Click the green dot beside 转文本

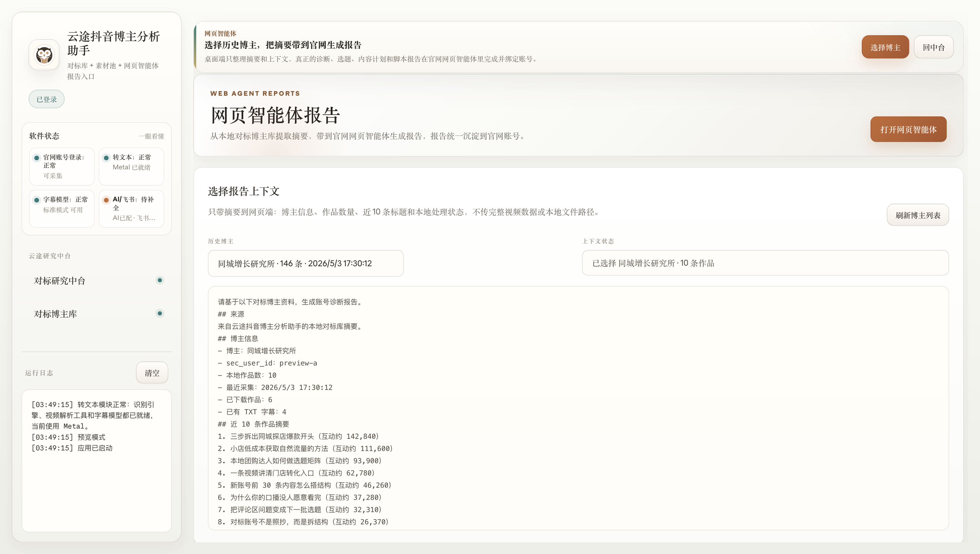pyautogui.click(x=106, y=158)
